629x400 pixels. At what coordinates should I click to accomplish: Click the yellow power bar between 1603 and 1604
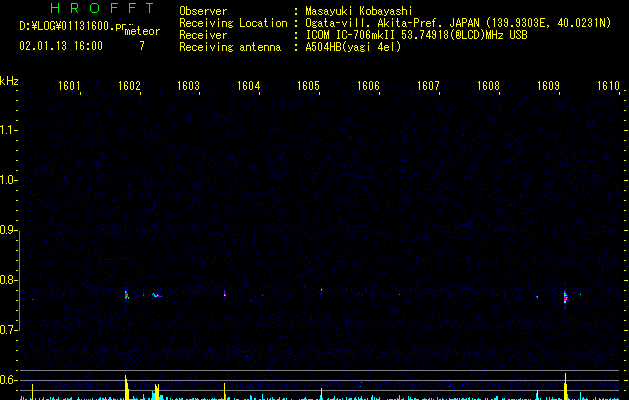[x=225, y=392]
